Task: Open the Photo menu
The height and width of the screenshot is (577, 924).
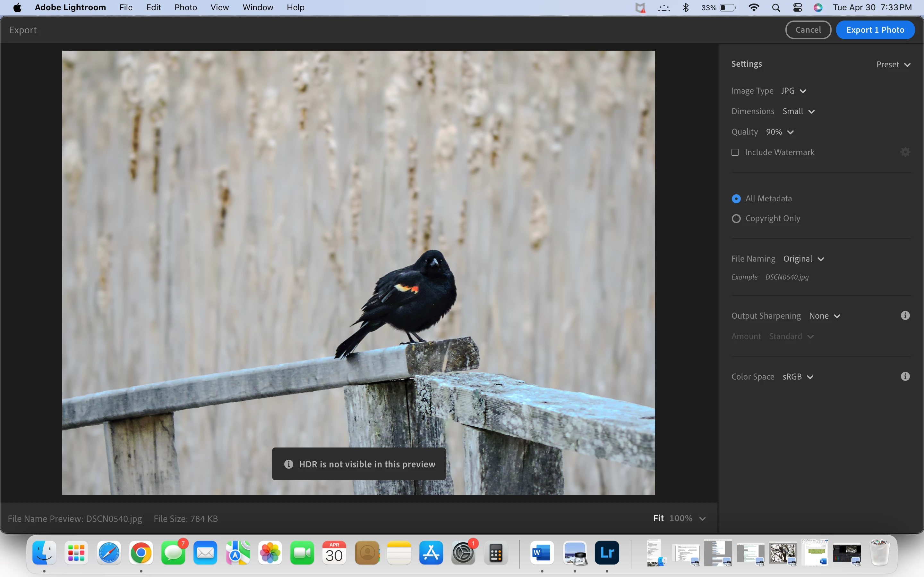Action: coord(185,8)
